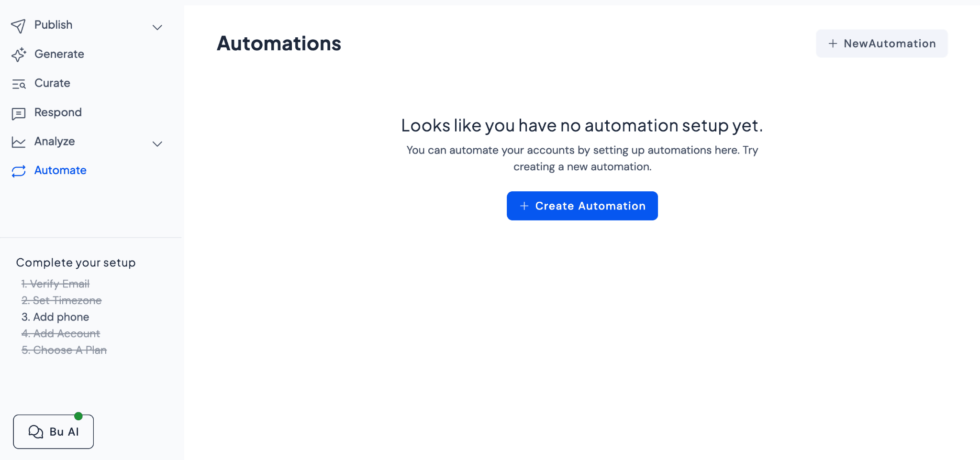The width and height of the screenshot is (980, 460).
Task: Expand the Publish section chevron
Action: 157,27
